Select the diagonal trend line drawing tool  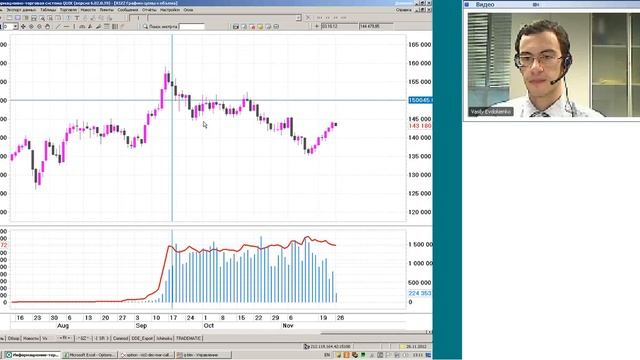pyautogui.click(x=58, y=27)
